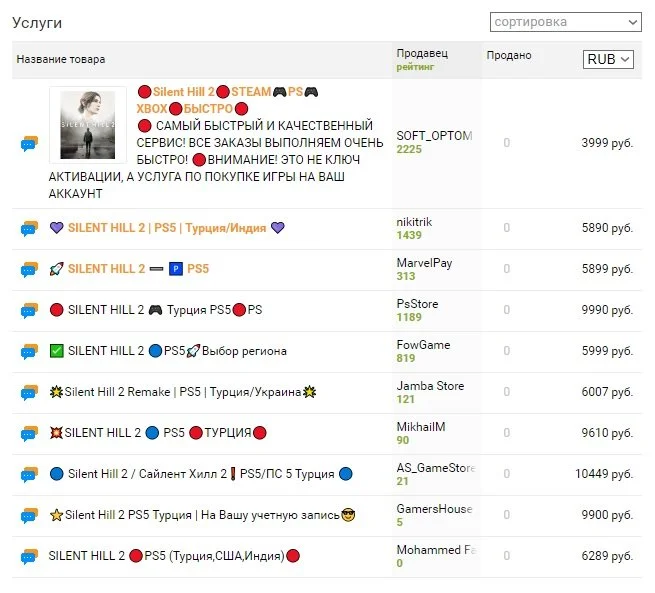The height and width of the screenshot is (593, 655).
Task: Change the RUB currency dropdown
Action: click(x=608, y=59)
